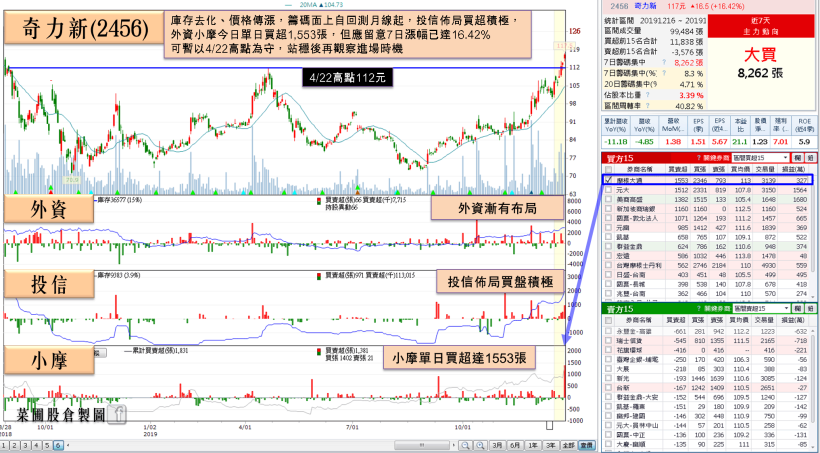This screenshot has height=453, width=820.
Task: Sort the buyers list by the 交易量 column
Action: click(x=764, y=169)
